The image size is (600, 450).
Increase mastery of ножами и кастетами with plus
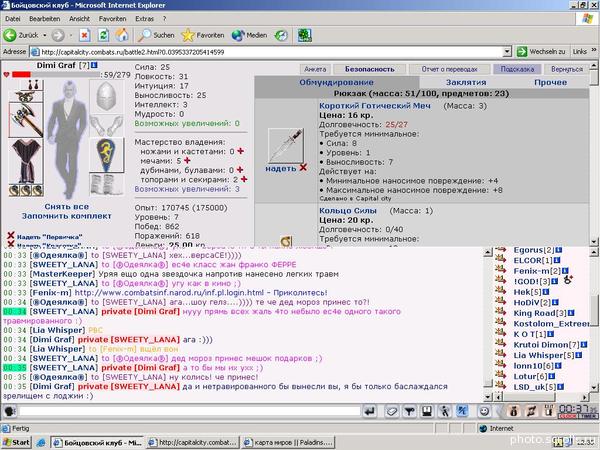click(240, 151)
